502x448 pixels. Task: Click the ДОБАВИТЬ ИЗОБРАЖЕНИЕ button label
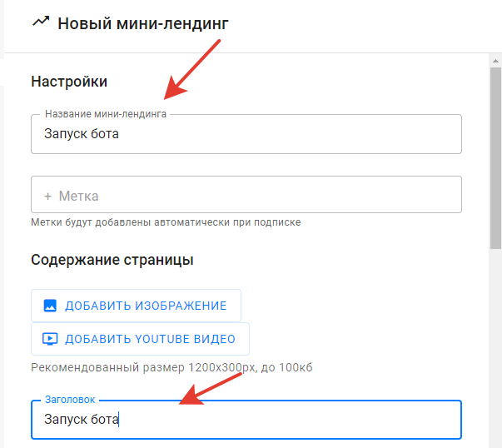(x=146, y=306)
